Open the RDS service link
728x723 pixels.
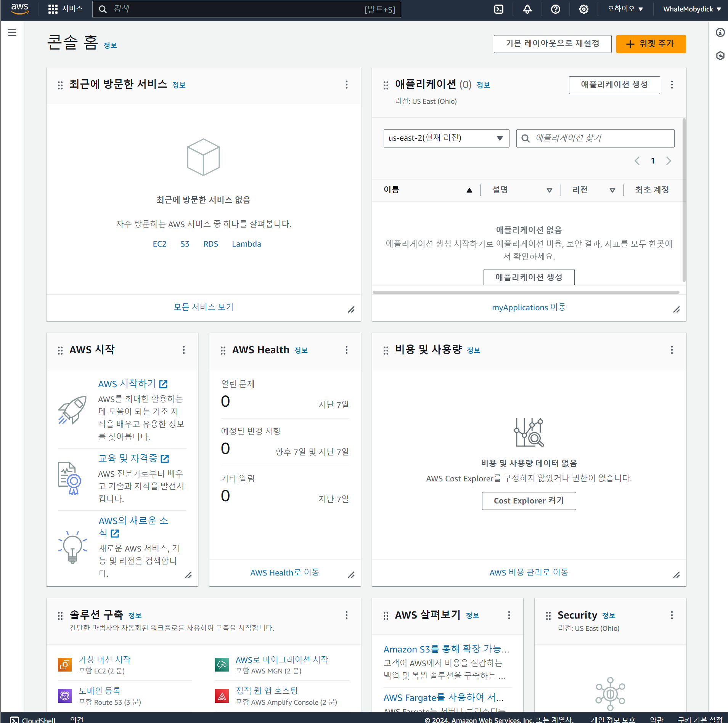[211, 244]
